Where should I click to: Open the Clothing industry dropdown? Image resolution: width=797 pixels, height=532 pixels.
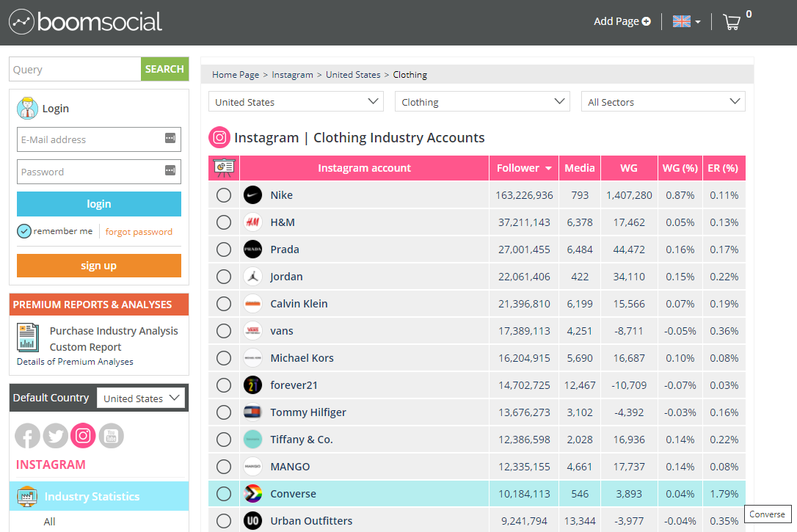482,102
